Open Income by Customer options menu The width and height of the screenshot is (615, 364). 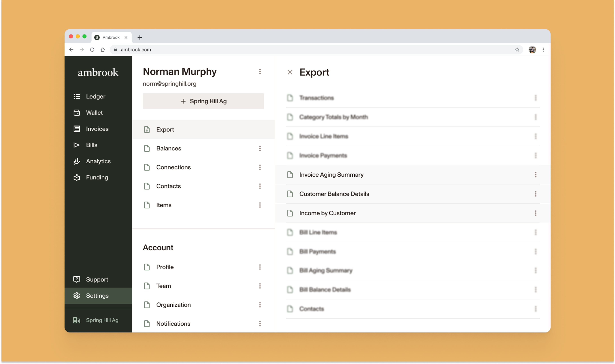point(535,213)
